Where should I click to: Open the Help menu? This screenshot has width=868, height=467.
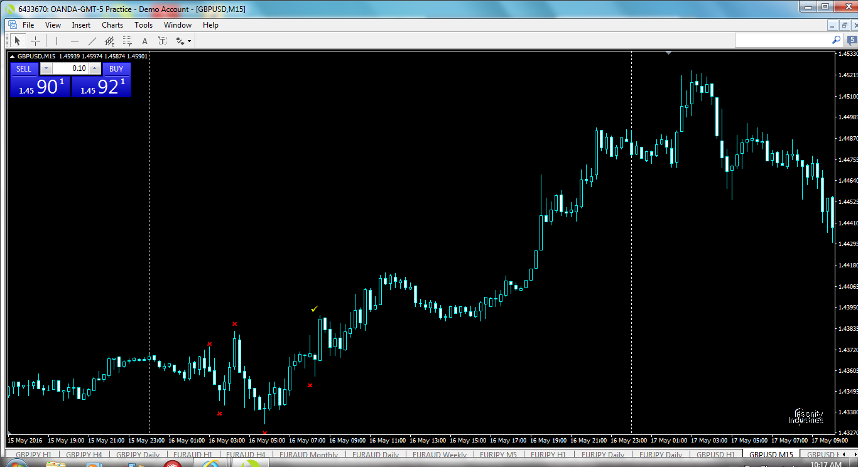(210, 25)
